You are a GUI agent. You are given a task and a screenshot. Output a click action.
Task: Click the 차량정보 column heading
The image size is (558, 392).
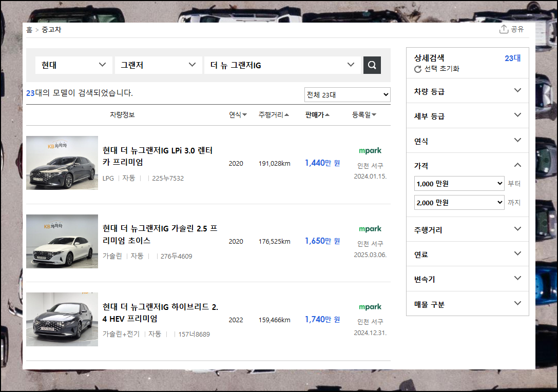point(122,114)
